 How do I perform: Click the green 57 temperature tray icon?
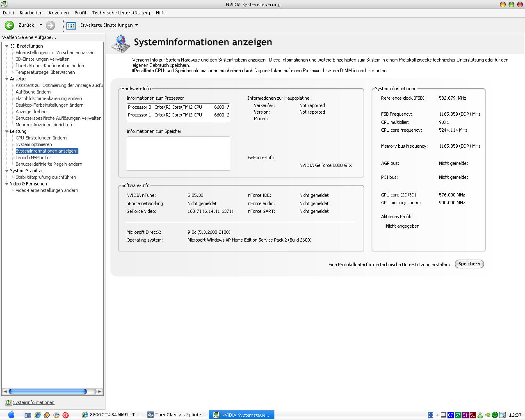458,415
